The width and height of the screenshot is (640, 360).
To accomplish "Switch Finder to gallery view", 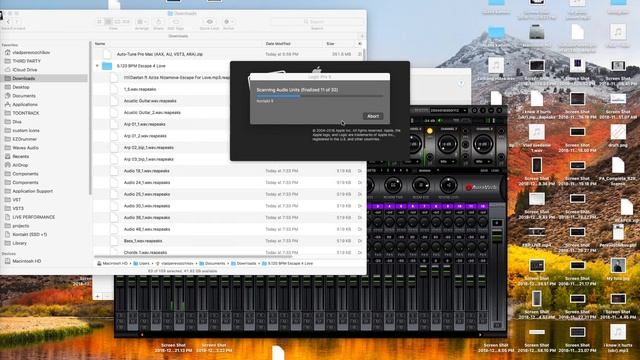I will pos(126,22).
